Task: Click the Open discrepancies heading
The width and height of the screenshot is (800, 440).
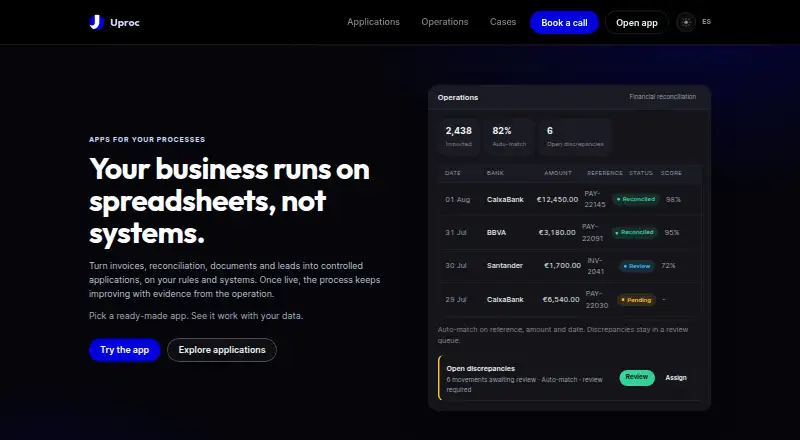Action: 481,369
